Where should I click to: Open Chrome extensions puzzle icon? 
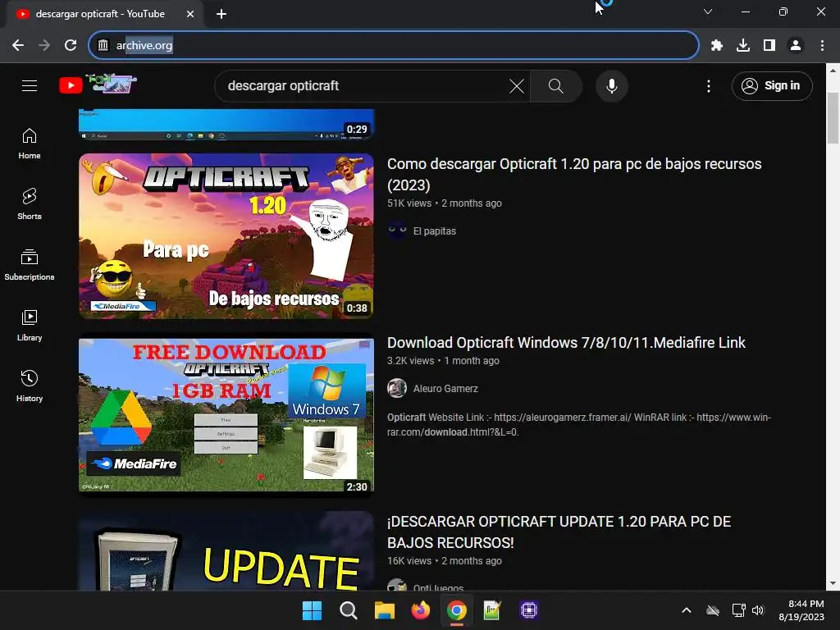(717, 46)
